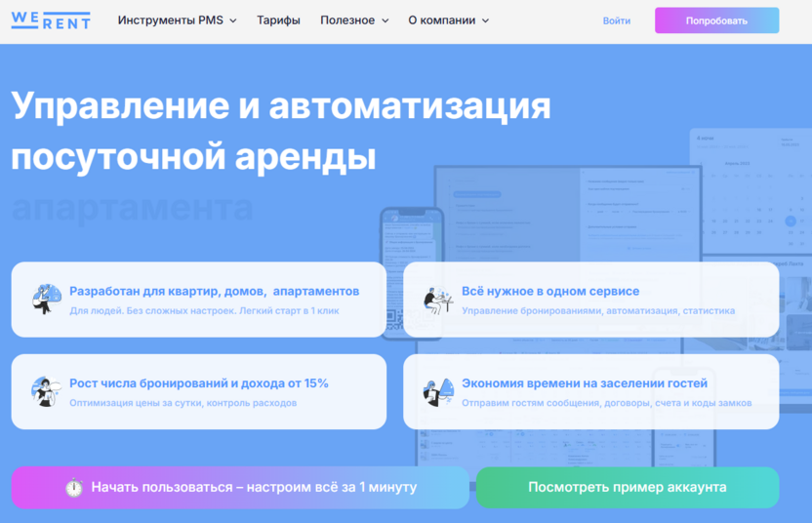Viewport: 812px width, 523px height.
Task: Click the text Для людей. Без сложных настроек
Action: pyautogui.click(x=153, y=310)
